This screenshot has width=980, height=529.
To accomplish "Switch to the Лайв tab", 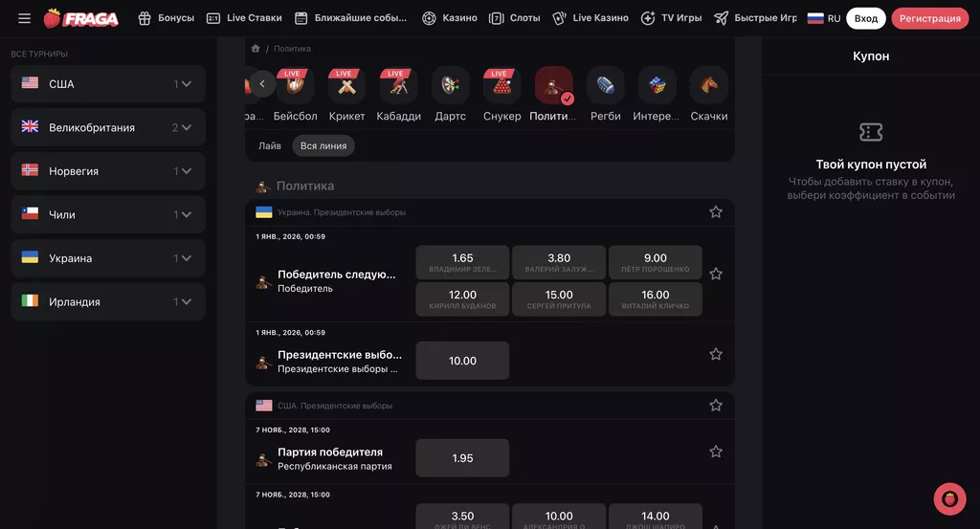I will tap(269, 145).
